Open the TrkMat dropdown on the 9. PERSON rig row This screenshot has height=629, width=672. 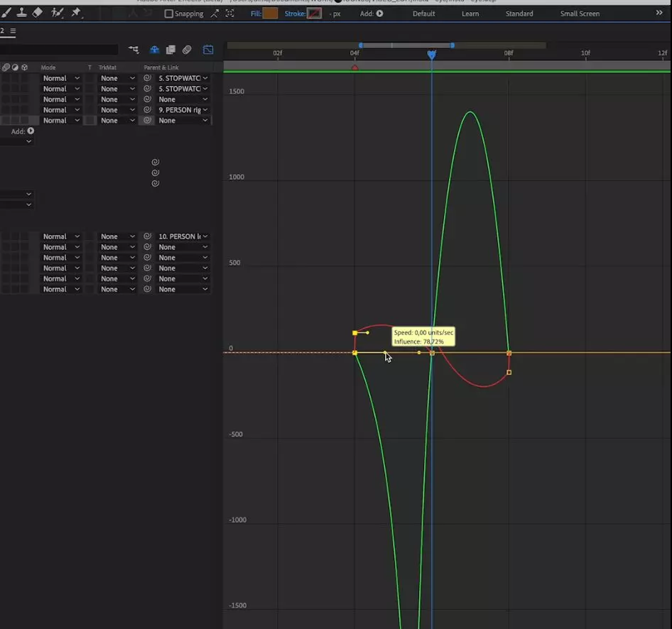[117, 110]
